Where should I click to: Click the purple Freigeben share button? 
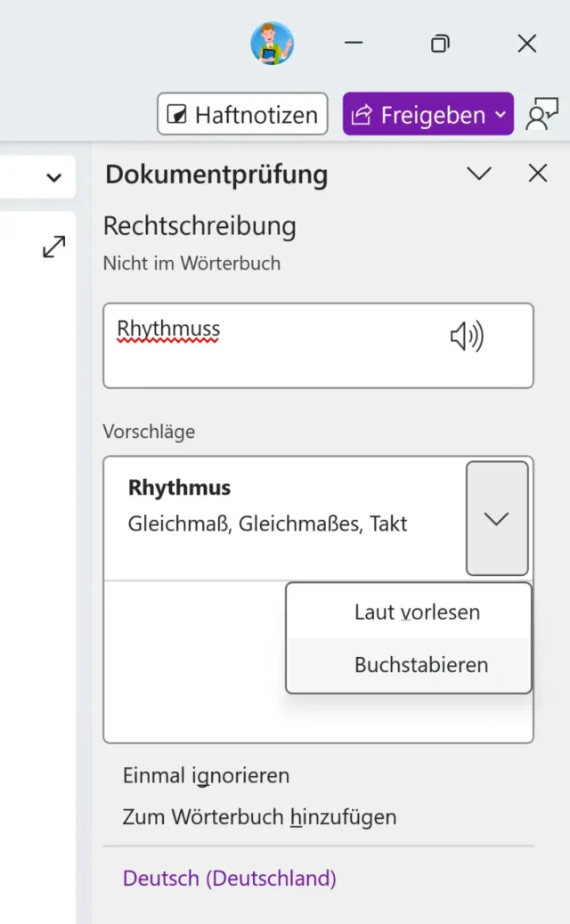pyautogui.click(x=427, y=115)
